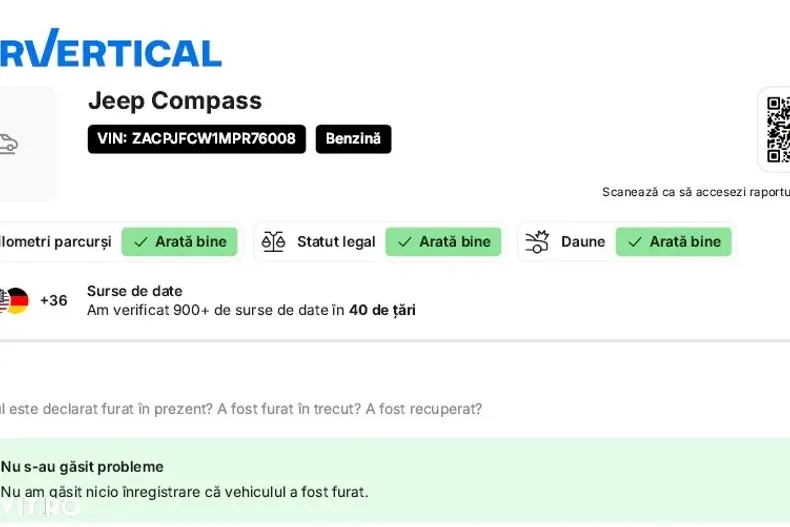The width and height of the screenshot is (790, 527).
Task: Click the Benzină fuel type badge
Action: tap(353, 139)
